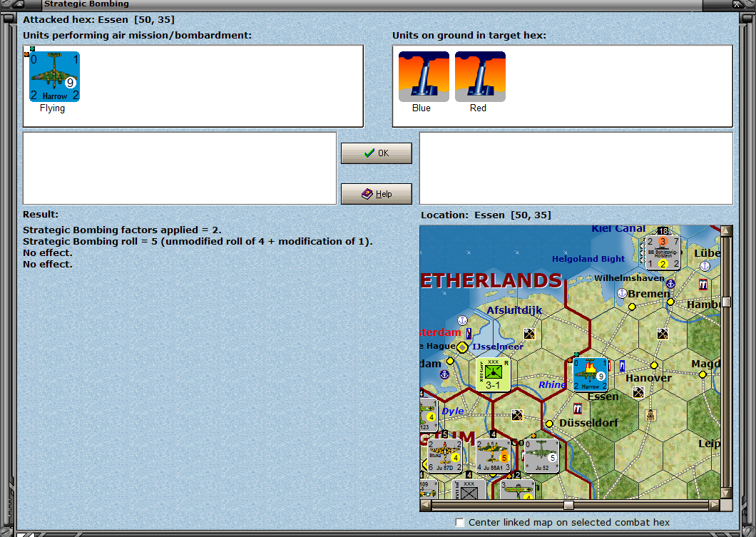Click the Düsseldorf city dot on map
The height and width of the screenshot is (537, 756).
pos(549,424)
